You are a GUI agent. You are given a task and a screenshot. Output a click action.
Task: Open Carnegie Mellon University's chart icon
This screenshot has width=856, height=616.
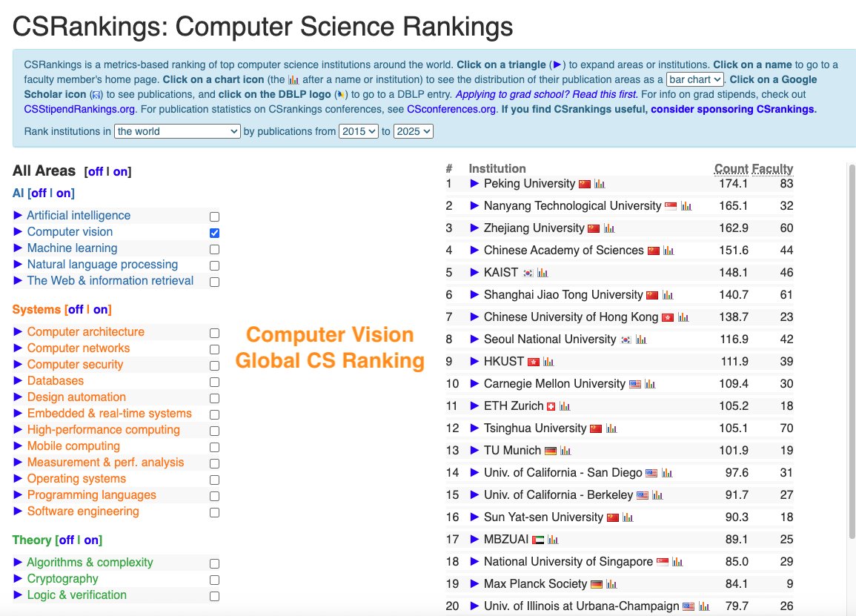pos(650,385)
